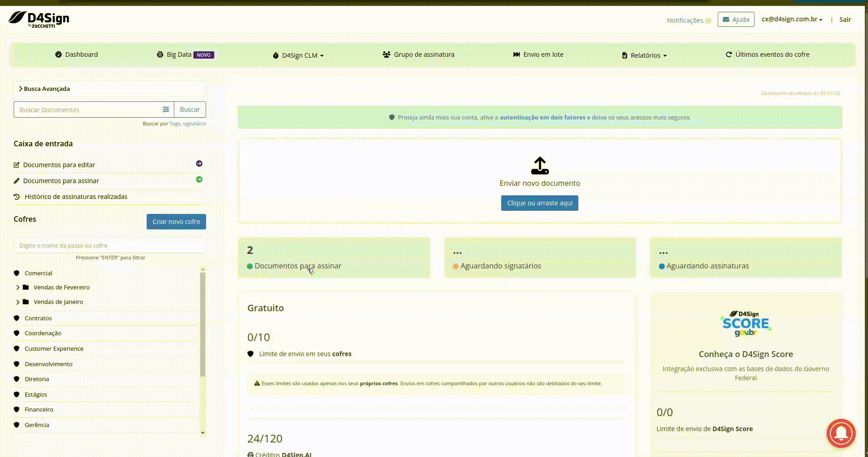Click the D4Sign Score gov.br logo
Image resolution: width=868 pixels, height=457 pixels.
[746, 323]
